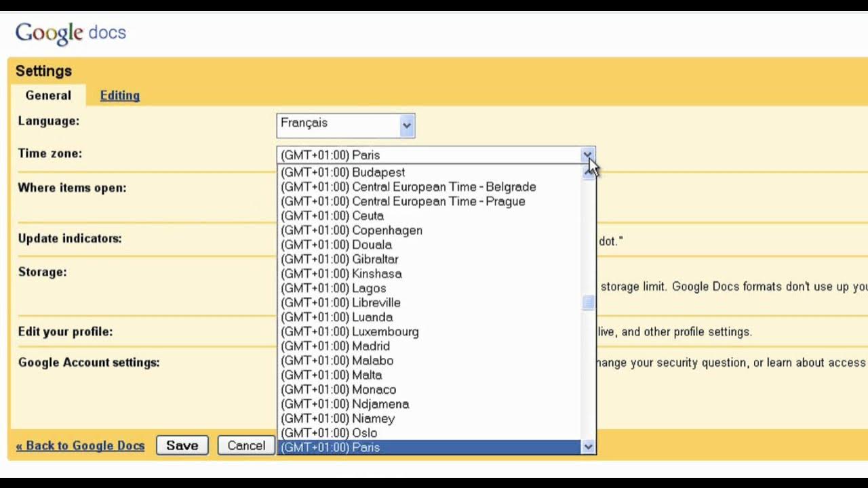Choose Central European Time - Prague
Image resolution: width=868 pixels, height=488 pixels.
429,201
